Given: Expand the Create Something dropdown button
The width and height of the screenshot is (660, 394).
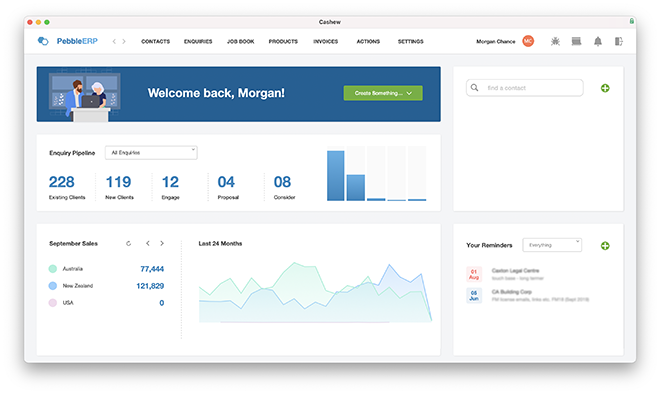Looking at the screenshot, I should pyautogui.click(x=383, y=93).
